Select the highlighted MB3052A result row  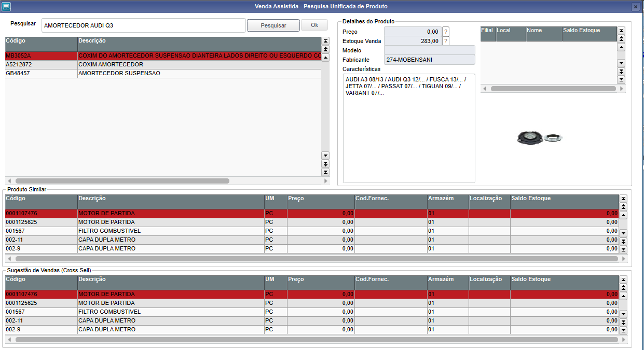click(x=163, y=56)
